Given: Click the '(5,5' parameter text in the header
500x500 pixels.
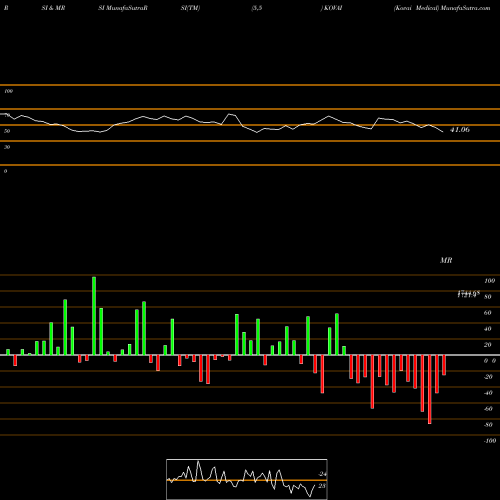Looking at the screenshot, I should 257,8.
